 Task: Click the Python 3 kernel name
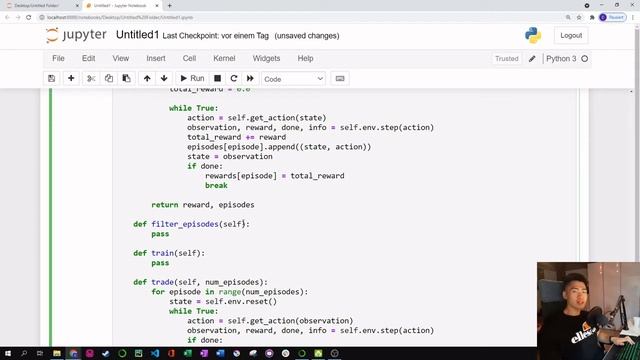click(x=561, y=59)
